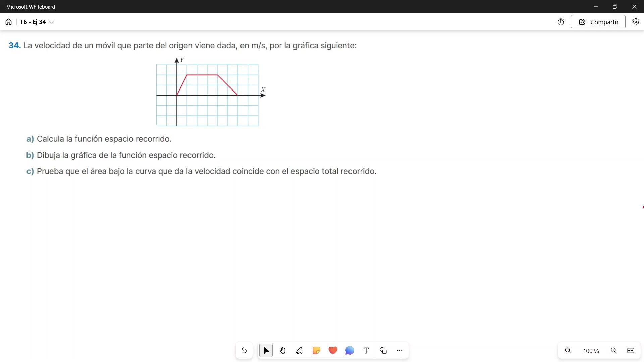This screenshot has width=644, height=362.
Task: Open the inking pen tool
Action: [x=299, y=351]
